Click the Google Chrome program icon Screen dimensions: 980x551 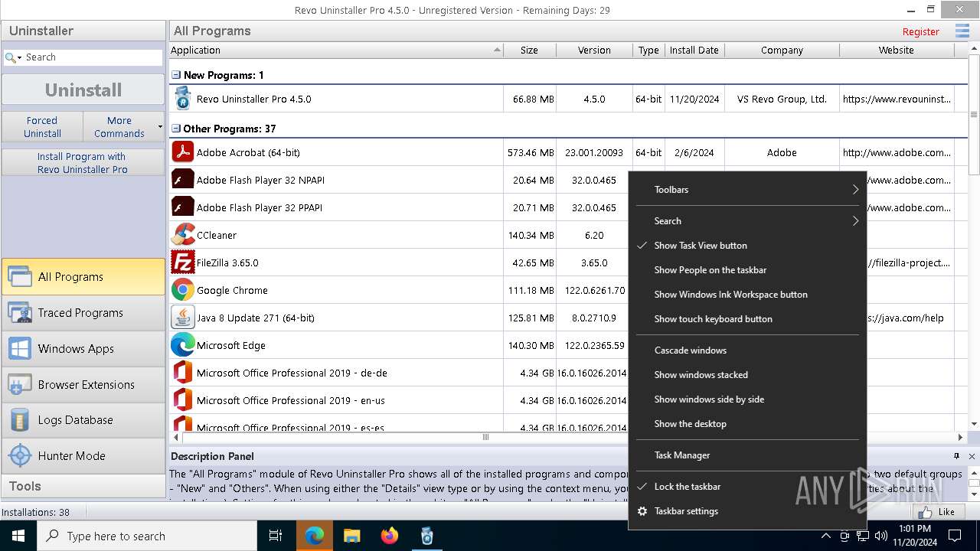[x=182, y=290]
